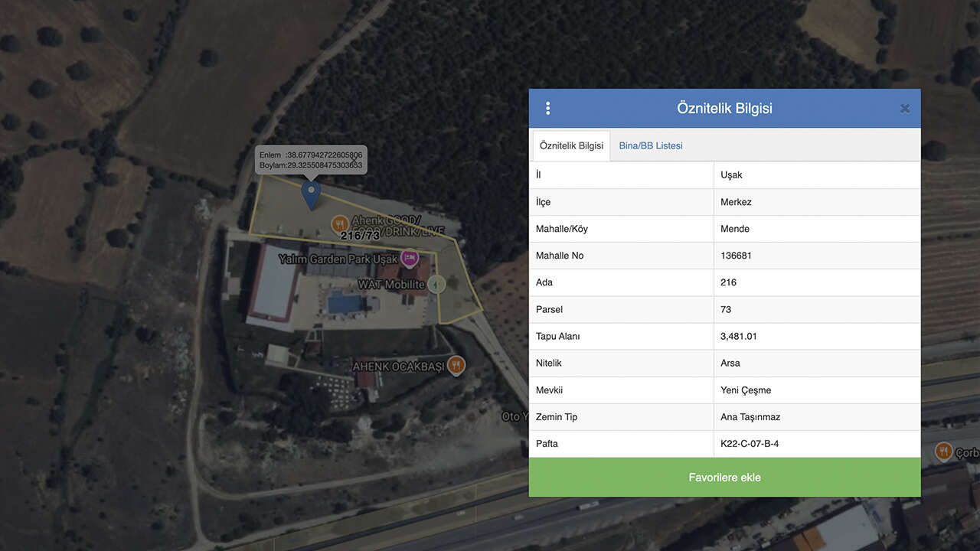Click the Yalım Garden Park hotel icon
980x551 pixels.
pyautogui.click(x=410, y=258)
